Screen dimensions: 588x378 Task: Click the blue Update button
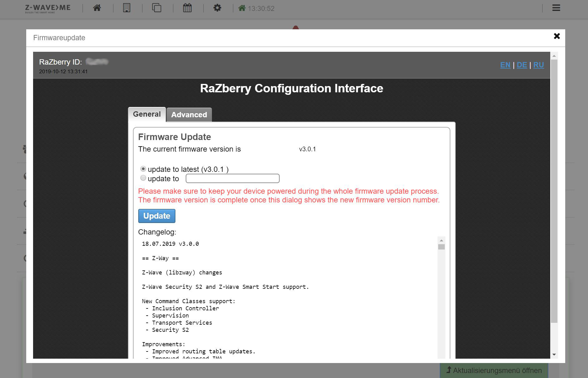tap(157, 216)
